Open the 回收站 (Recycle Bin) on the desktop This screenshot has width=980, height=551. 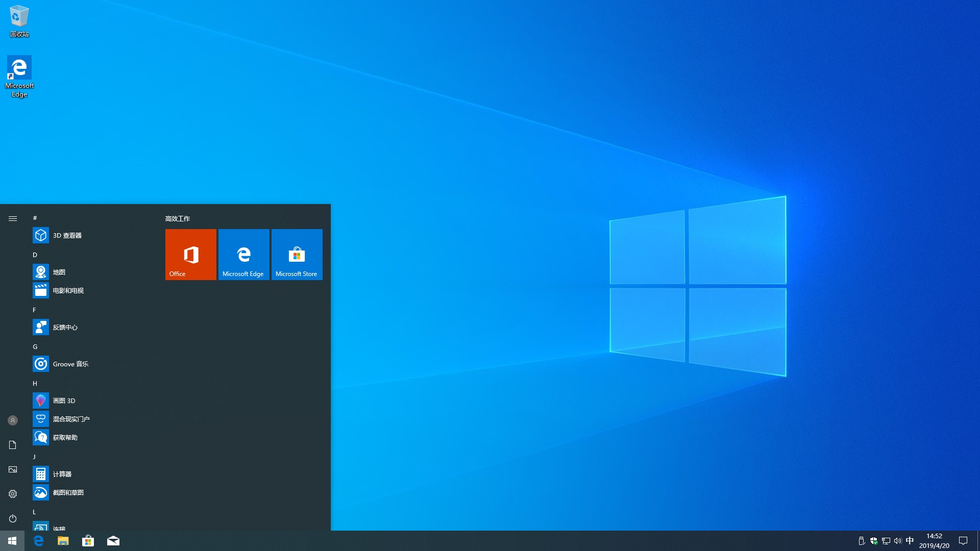18,20
